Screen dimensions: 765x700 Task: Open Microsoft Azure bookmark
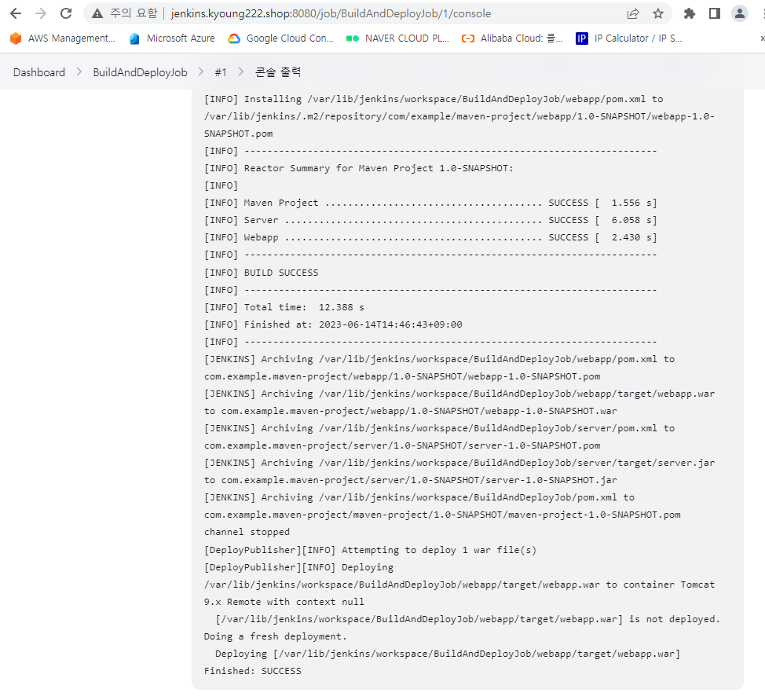tap(172, 38)
